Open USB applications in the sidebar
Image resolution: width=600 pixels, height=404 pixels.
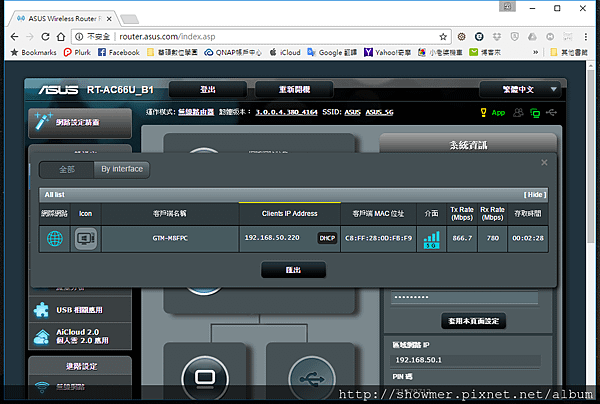click(x=80, y=310)
